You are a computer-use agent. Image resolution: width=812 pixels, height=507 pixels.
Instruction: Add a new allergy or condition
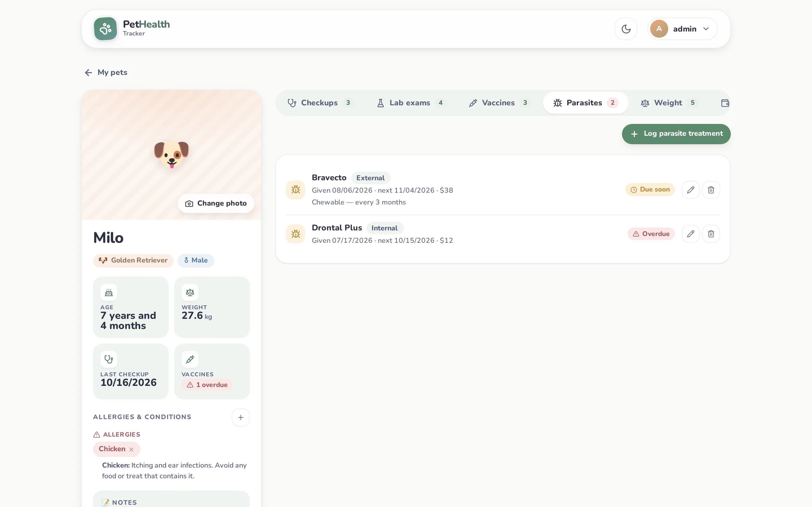point(240,417)
